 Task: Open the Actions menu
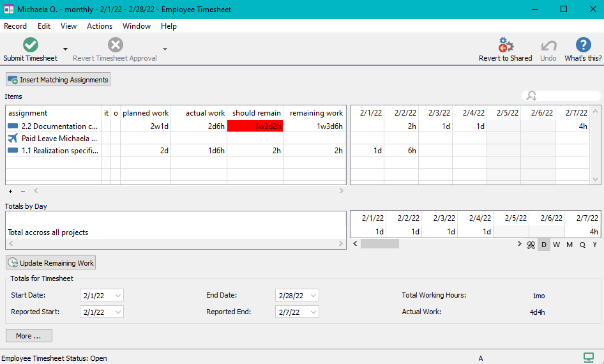click(100, 26)
